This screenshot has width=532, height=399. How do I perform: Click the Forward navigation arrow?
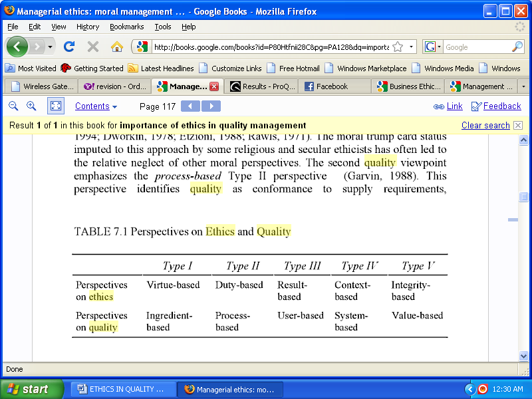(x=37, y=47)
